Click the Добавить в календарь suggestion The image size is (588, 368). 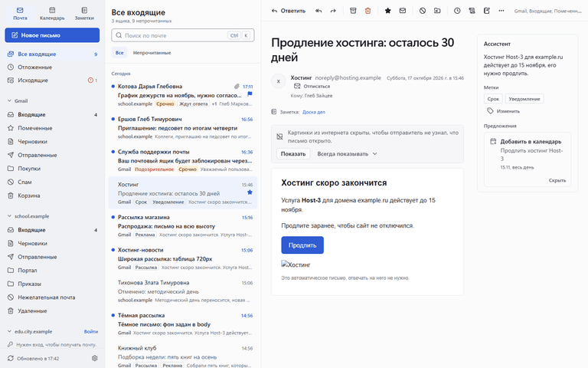tap(528, 154)
